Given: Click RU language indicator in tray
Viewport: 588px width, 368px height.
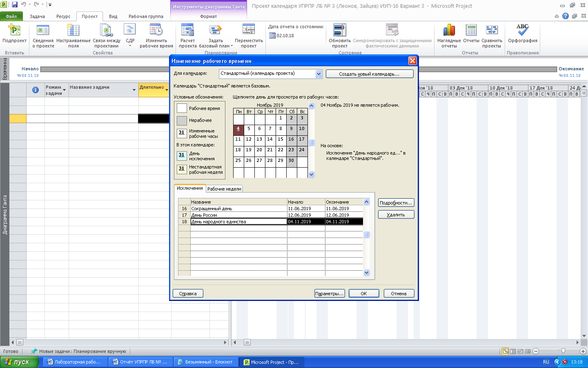Looking at the screenshot, I should (x=546, y=362).
